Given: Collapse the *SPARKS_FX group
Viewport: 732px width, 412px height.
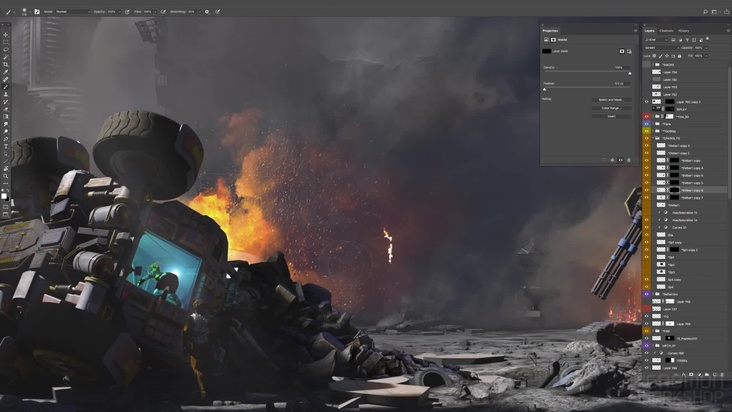Looking at the screenshot, I should (653, 139).
